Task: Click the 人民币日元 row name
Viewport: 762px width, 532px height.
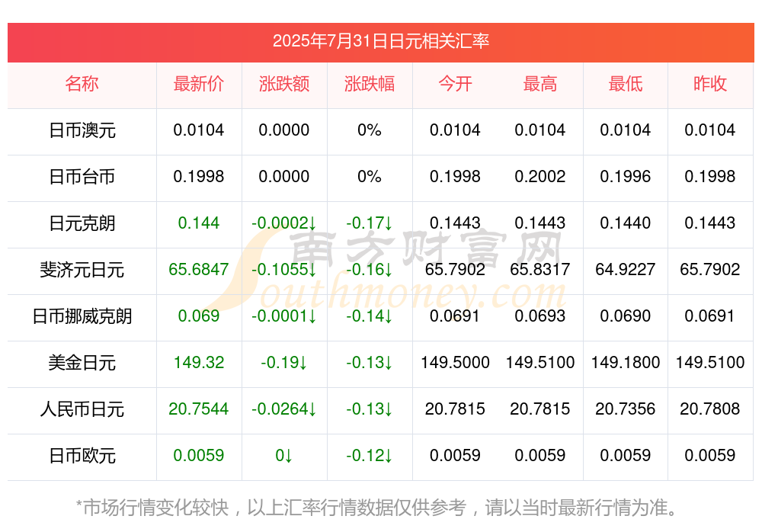Action: pos(82,409)
